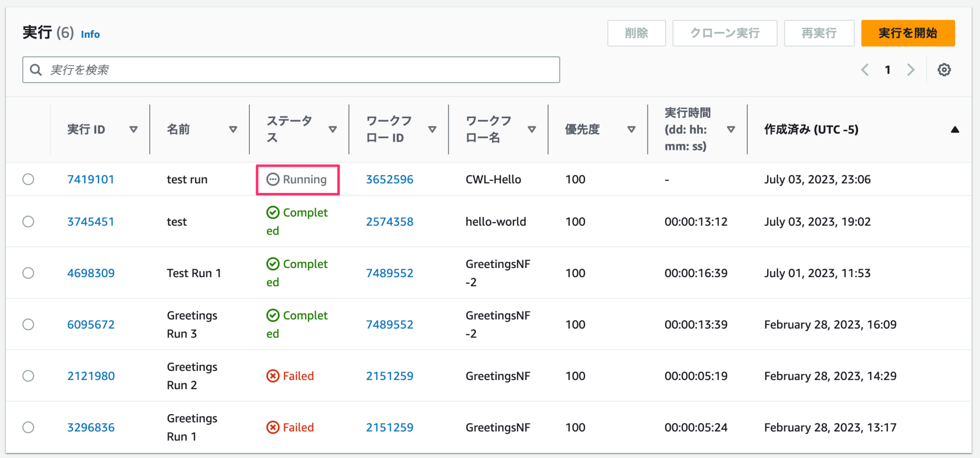The width and height of the screenshot is (980, 458).
Task: Click page number 1 in pagination
Action: click(x=888, y=70)
